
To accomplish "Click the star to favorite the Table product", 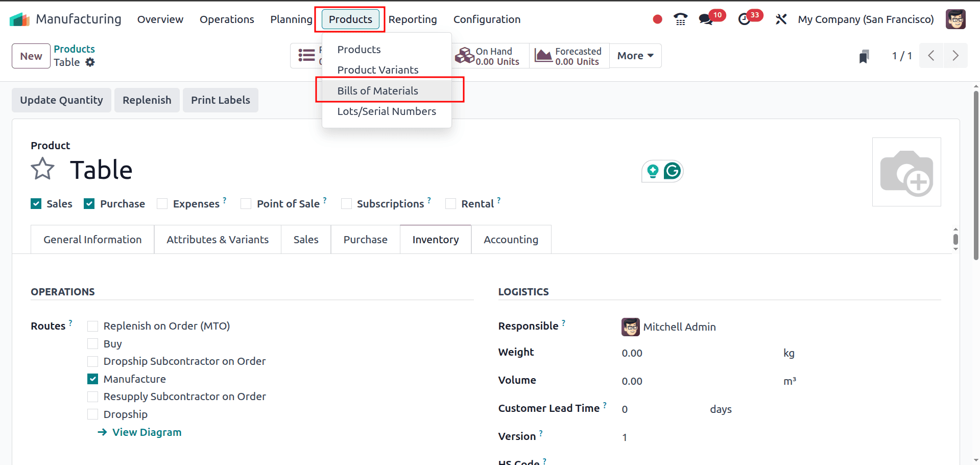I will pyautogui.click(x=42, y=168).
